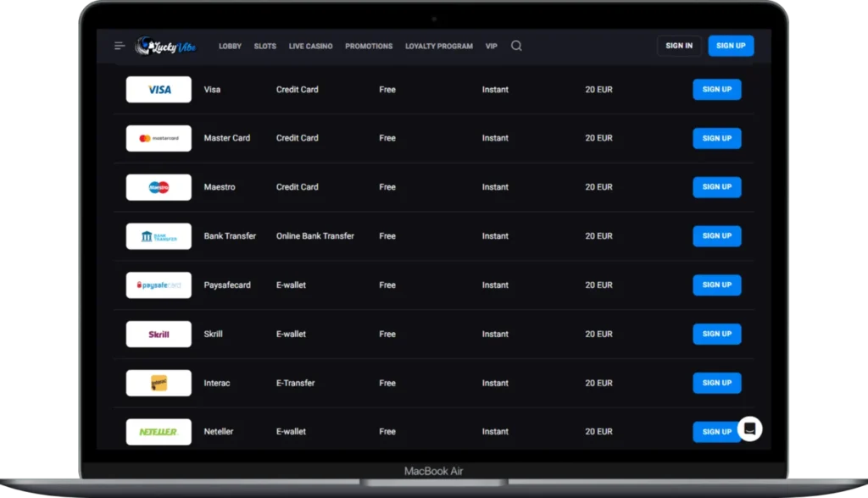Click the 'Master Card' method name
Image resolution: width=868 pixels, height=498 pixels.
[227, 138]
